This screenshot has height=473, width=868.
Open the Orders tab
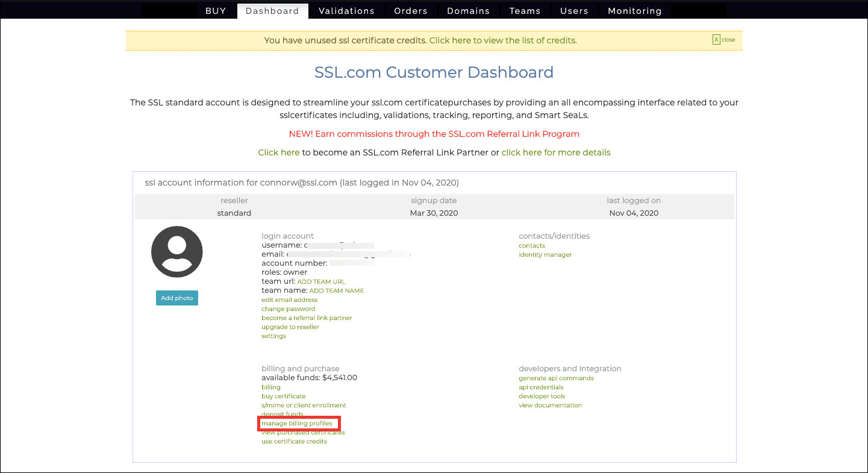(x=410, y=11)
